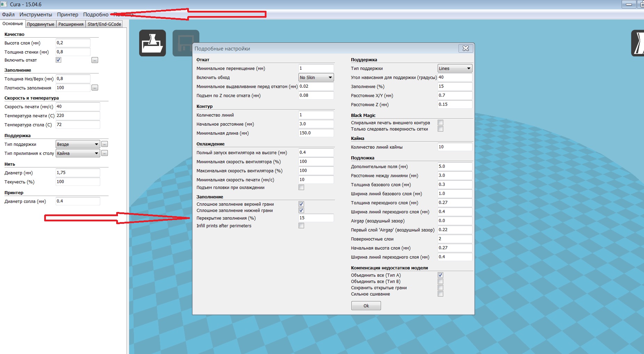Click Количество линий каймы field

pyautogui.click(x=455, y=147)
